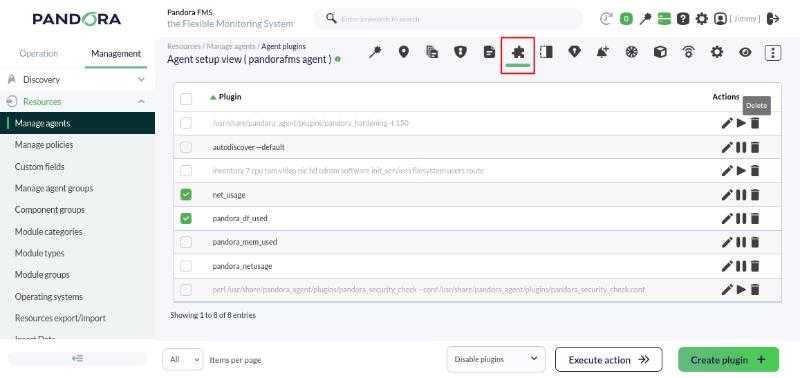Image resolution: width=800 pixels, height=378 pixels.
Task: Click the Execute action button
Action: click(609, 360)
